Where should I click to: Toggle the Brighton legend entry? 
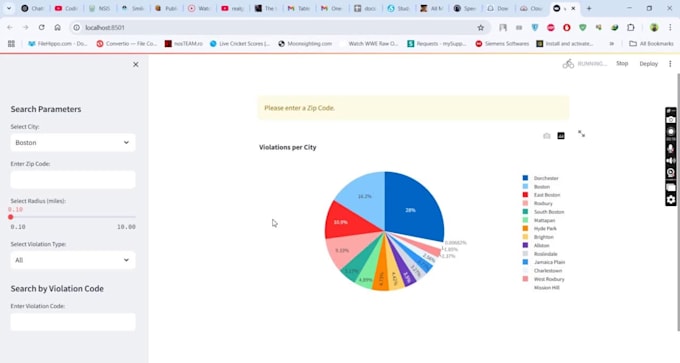click(538, 237)
